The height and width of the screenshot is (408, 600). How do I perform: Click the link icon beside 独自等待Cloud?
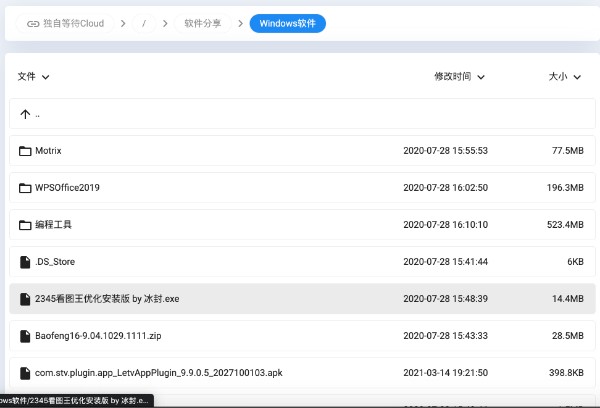33,22
